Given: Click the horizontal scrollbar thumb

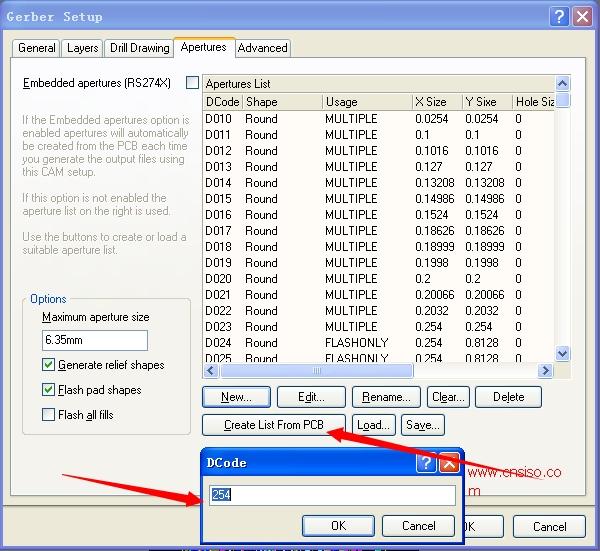Looking at the screenshot, I should coord(317,370).
